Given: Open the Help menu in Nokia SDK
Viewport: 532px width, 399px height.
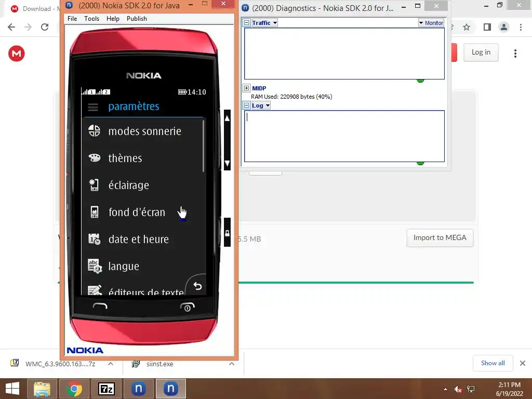Looking at the screenshot, I should pyautogui.click(x=113, y=19).
